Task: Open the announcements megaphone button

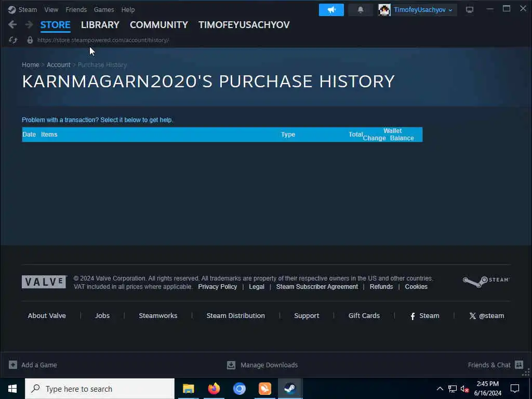Action: (x=331, y=10)
